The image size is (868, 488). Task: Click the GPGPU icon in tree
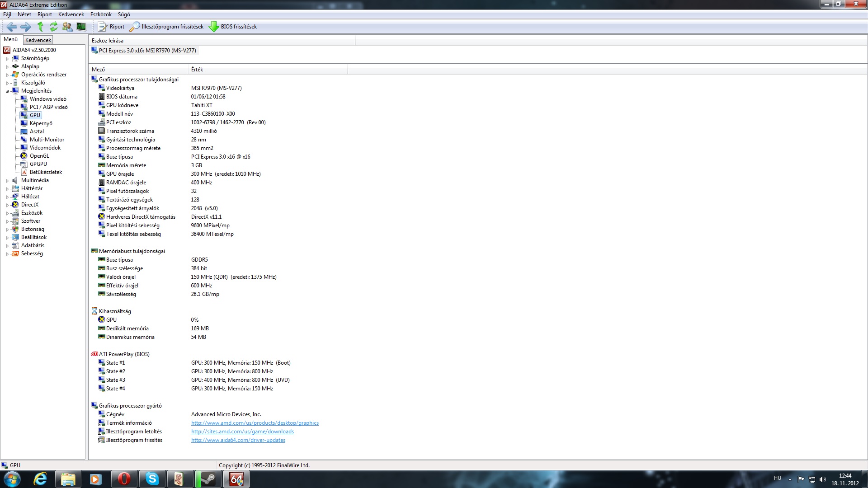24,164
